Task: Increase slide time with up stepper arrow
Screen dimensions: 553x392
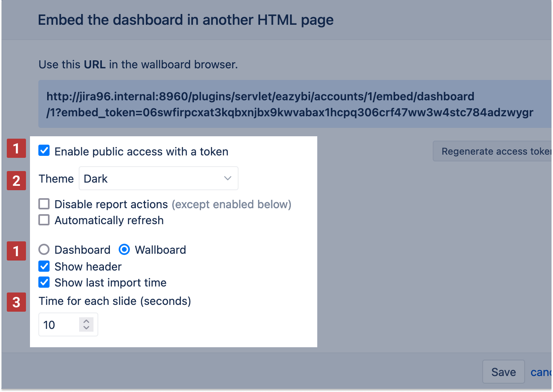Action: (86, 321)
